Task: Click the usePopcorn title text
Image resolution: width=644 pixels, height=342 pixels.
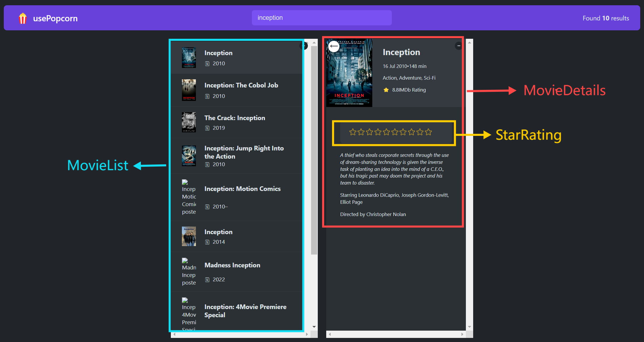Action: tap(55, 18)
